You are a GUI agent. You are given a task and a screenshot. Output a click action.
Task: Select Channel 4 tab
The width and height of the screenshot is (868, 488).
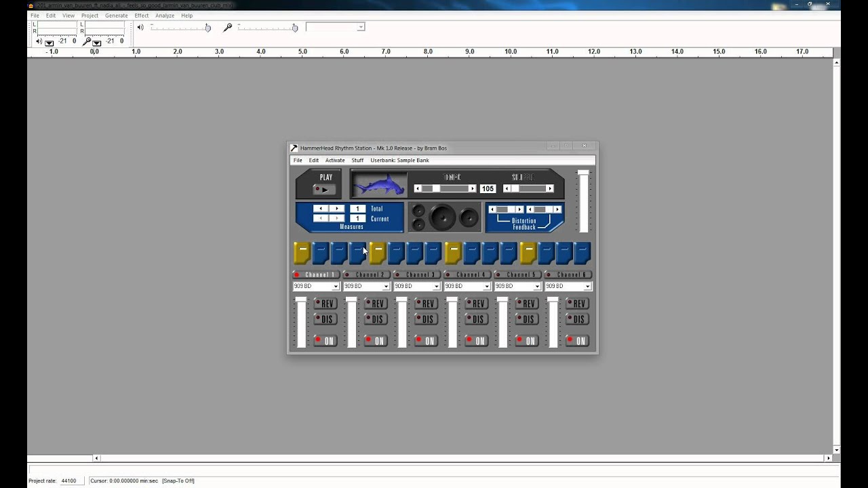[467, 274]
